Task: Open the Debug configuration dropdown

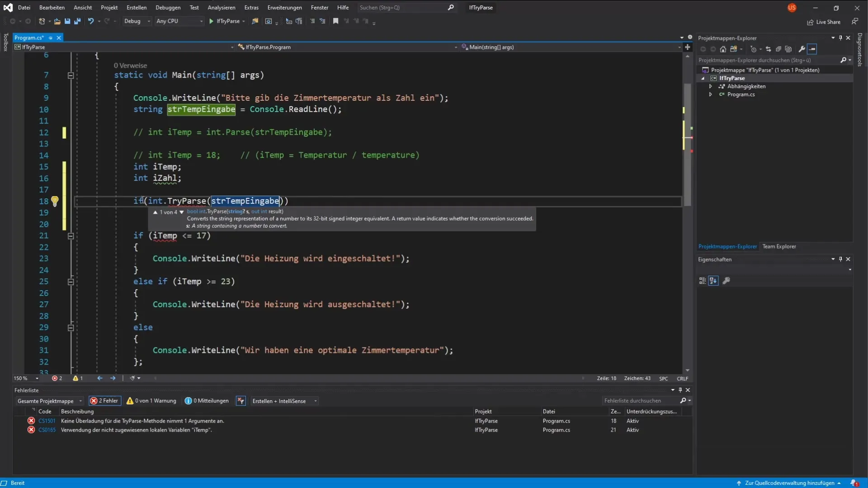Action: pos(137,21)
